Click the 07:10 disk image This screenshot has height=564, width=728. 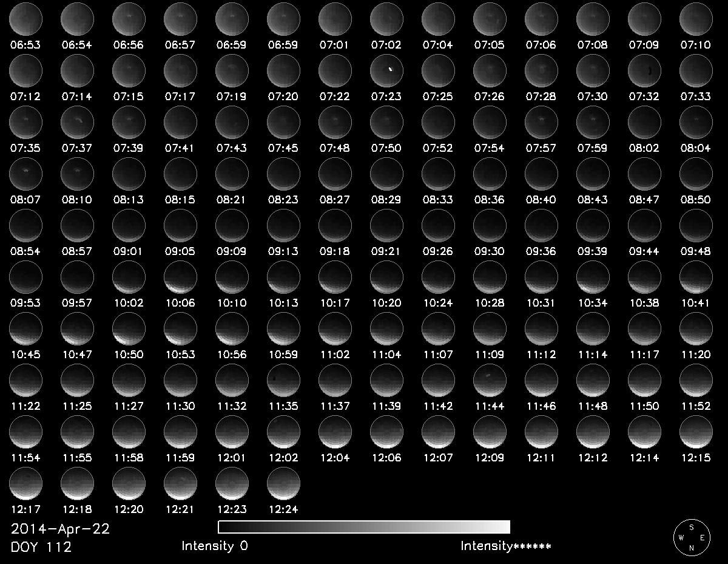(696, 19)
